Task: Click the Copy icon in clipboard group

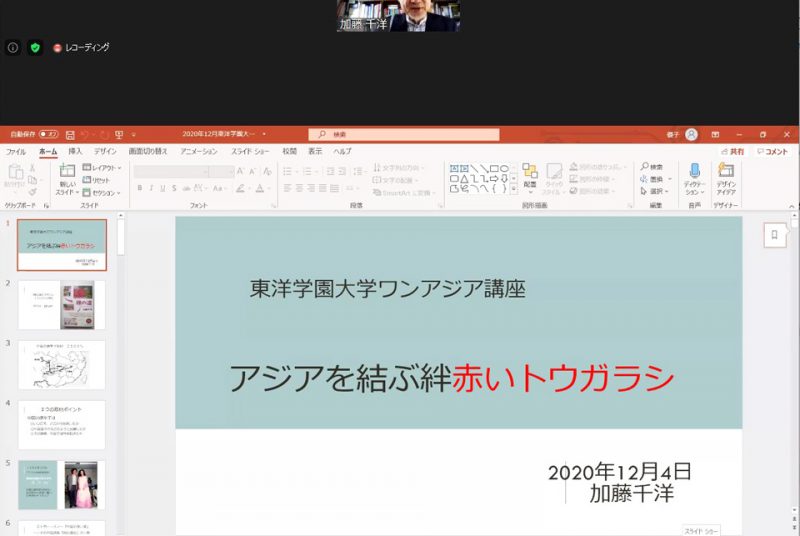Action: (33, 180)
